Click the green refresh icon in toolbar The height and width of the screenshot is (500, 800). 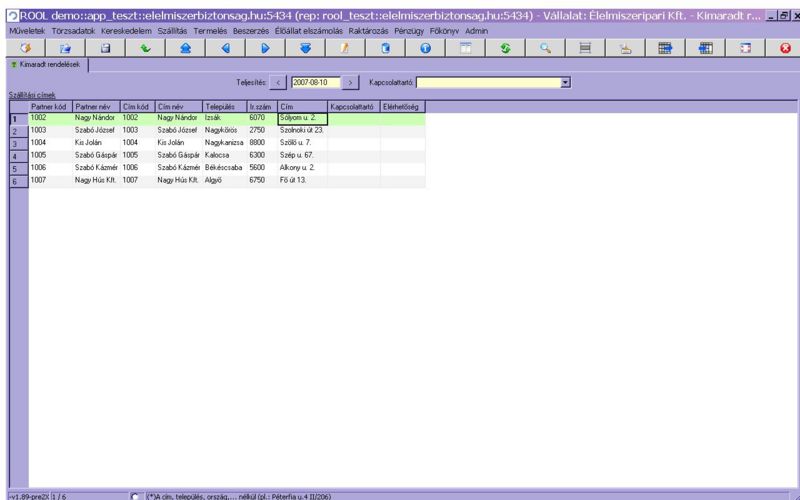point(505,48)
